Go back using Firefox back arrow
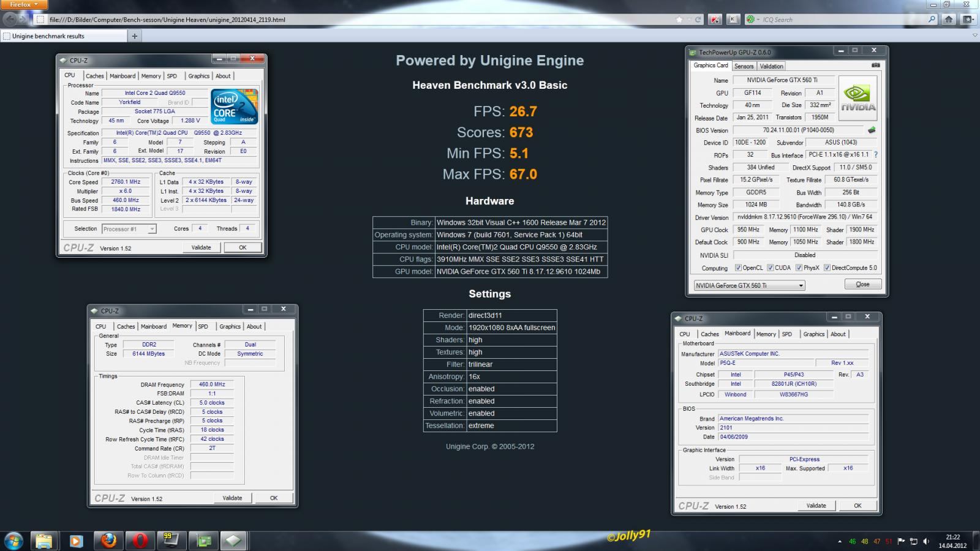 [x=10, y=19]
